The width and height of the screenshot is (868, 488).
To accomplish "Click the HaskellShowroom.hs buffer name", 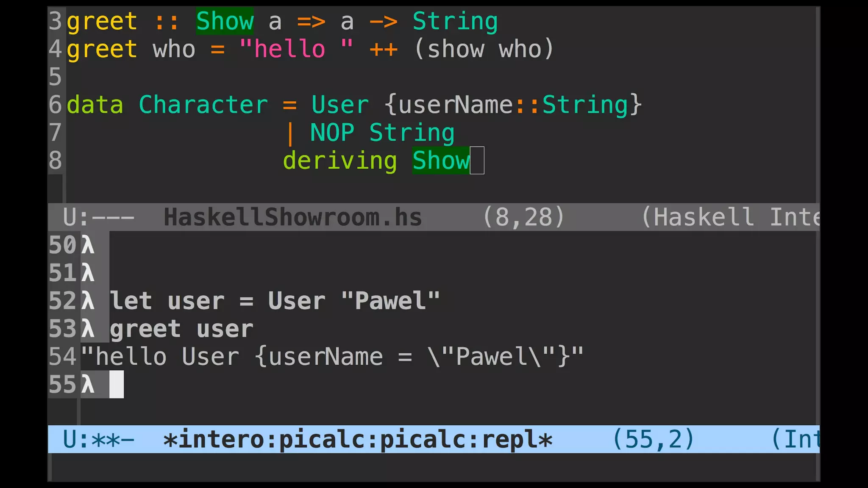I will tap(293, 217).
